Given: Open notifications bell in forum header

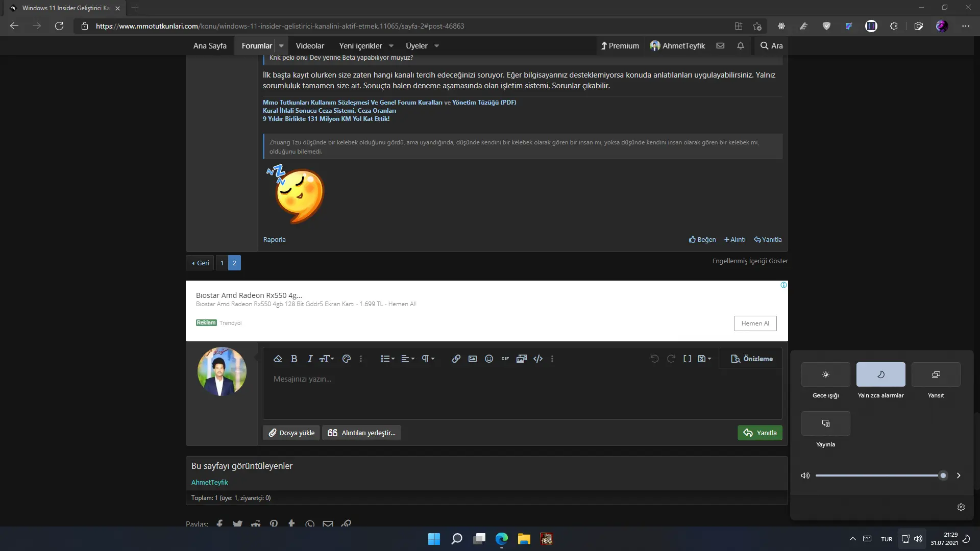Looking at the screenshot, I should click(741, 45).
